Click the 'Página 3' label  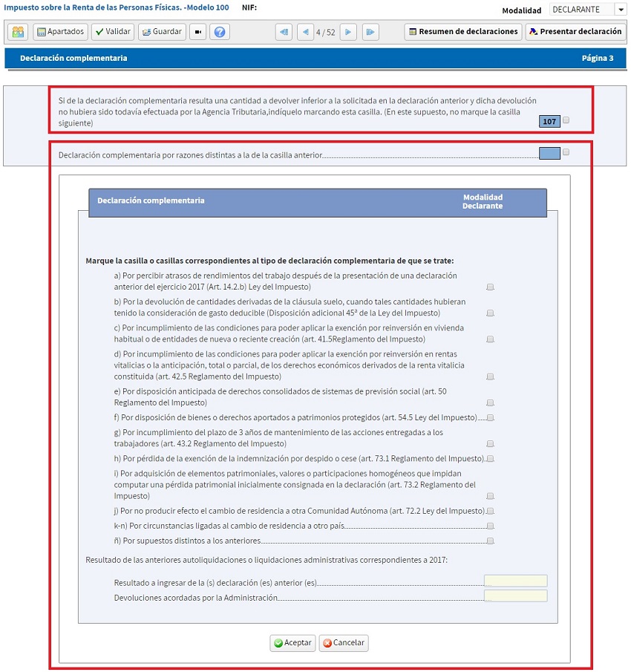pyautogui.click(x=598, y=58)
